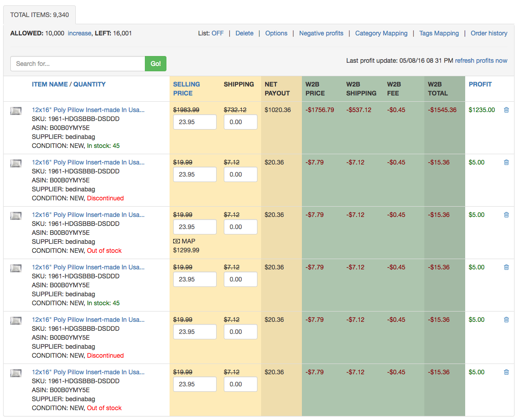Click the Delete link in the top bar
This screenshot has height=420, width=519.
(244, 33)
